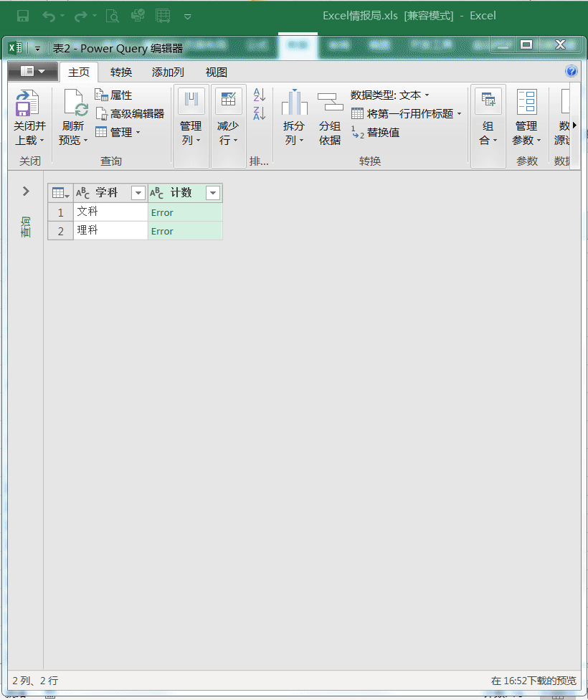Select the cell containing 理科
This screenshot has width=588, height=700.
click(x=110, y=231)
